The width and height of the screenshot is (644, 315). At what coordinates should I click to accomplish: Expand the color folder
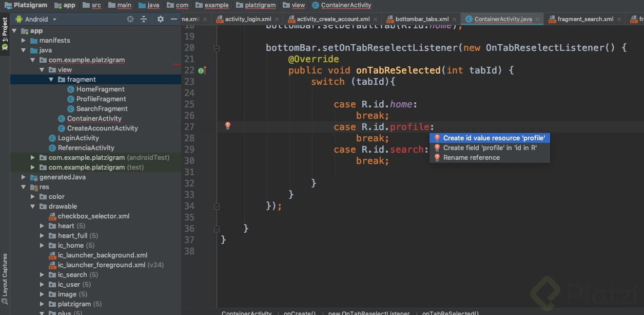33,197
